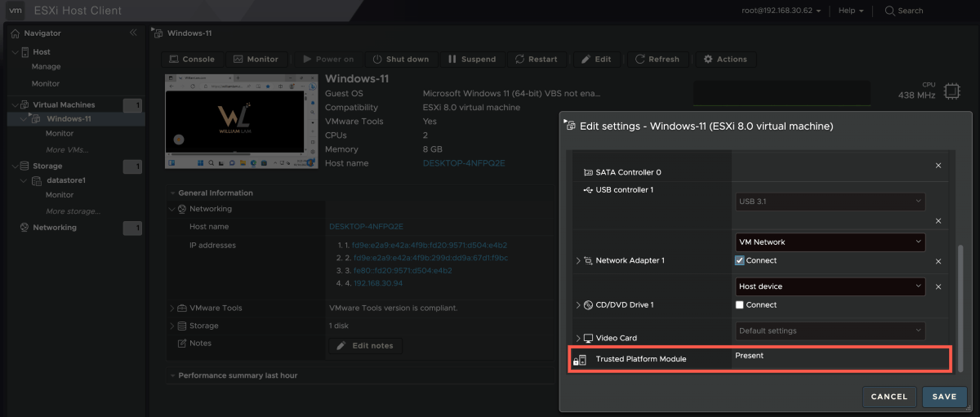Open the Video Card Default settings dropdown
Image resolution: width=980 pixels, height=417 pixels.
tap(830, 330)
